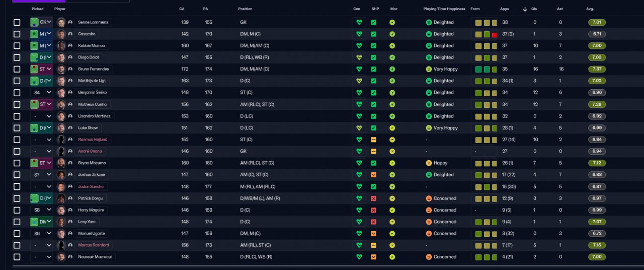Click Casemiro's red form square
This screenshot has height=270, width=644.
click(x=495, y=34)
